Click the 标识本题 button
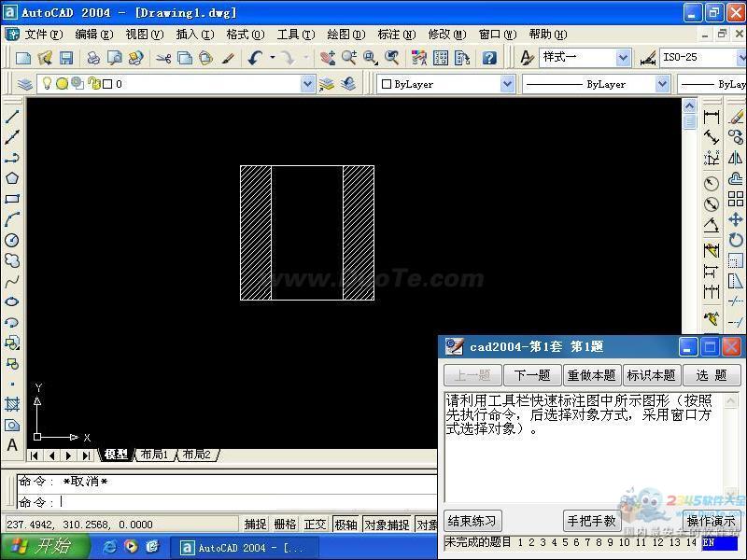The image size is (747, 560). (x=651, y=375)
